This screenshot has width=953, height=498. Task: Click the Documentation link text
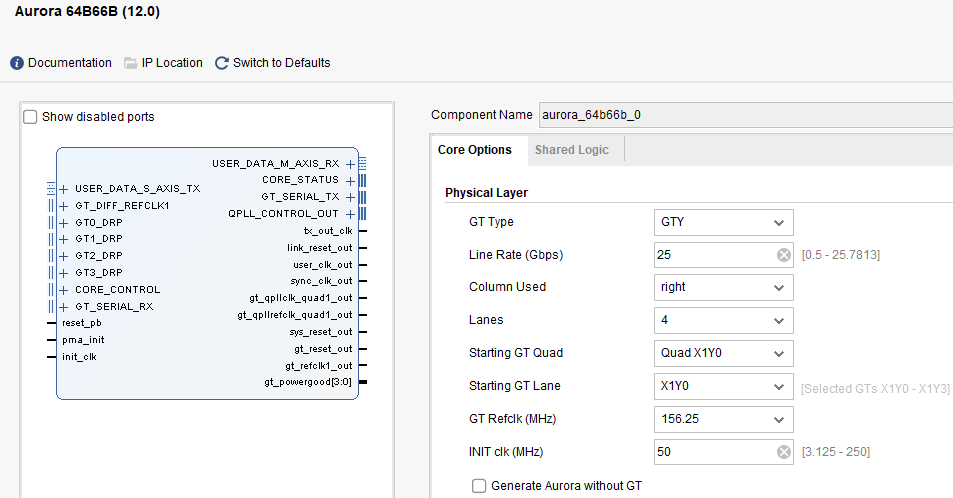[x=70, y=63]
